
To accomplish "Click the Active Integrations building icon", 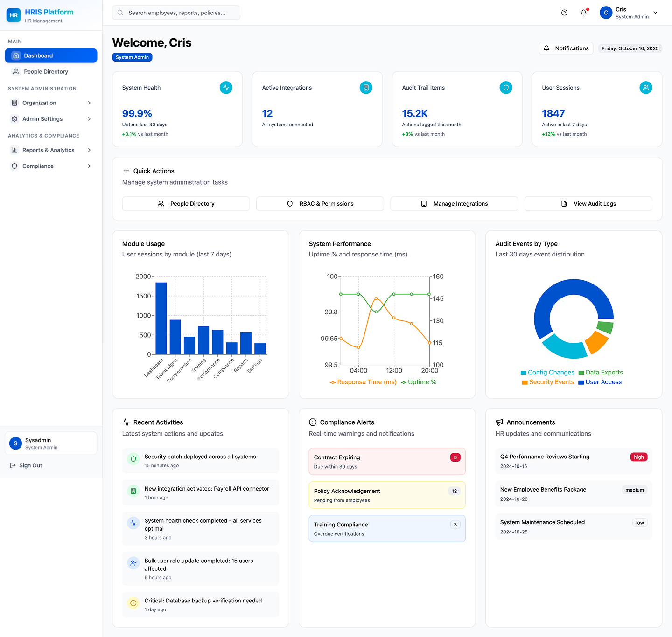I will pyautogui.click(x=366, y=88).
